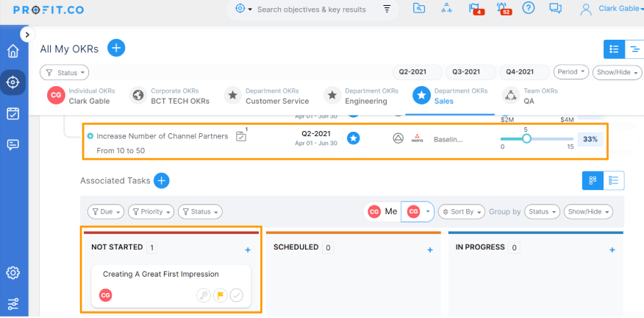Open the Tasks calendar icon in sidebar
Image resolution: width=644 pixels, height=318 pixels.
coord(13,113)
